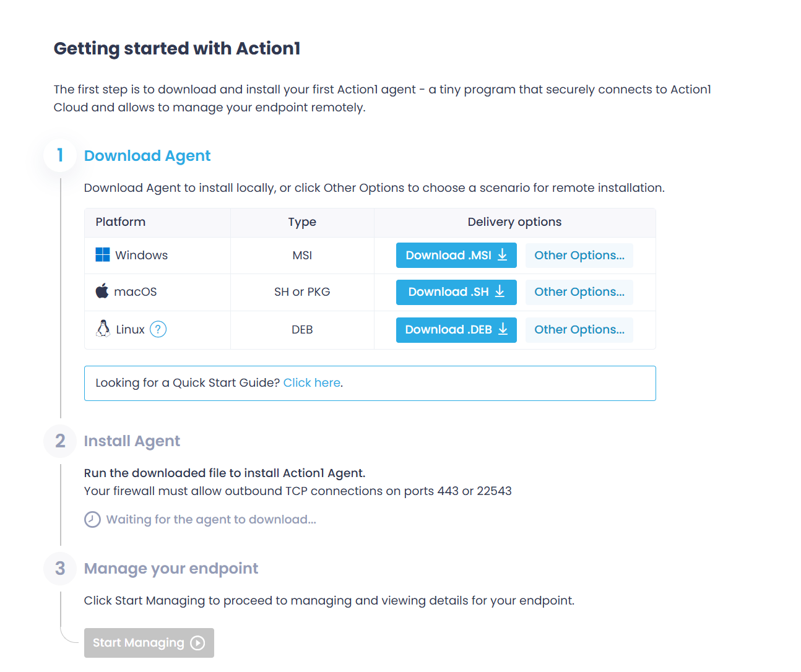
Task: Open Other Options for Linux
Action: point(579,330)
